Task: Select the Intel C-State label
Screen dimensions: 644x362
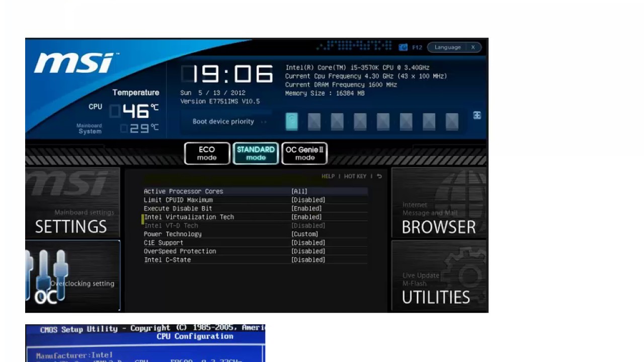Action: pos(167,260)
